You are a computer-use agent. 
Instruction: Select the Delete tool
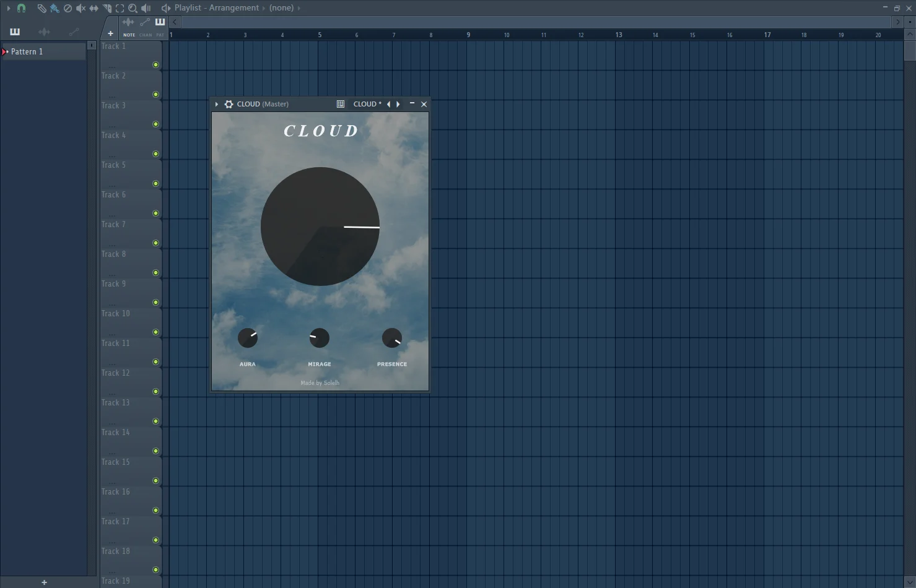pyautogui.click(x=68, y=8)
